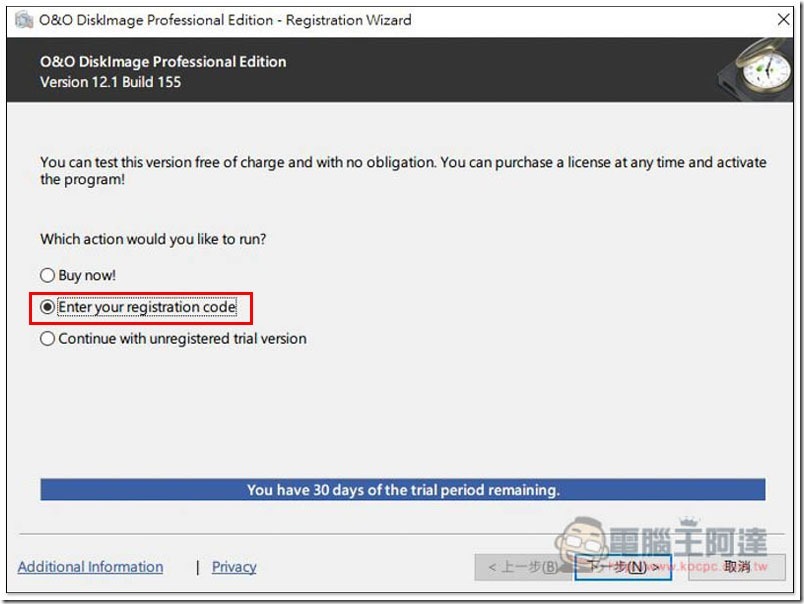The height and width of the screenshot is (604, 804).
Task: Close the Registration Wizard window
Action: [x=783, y=19]
